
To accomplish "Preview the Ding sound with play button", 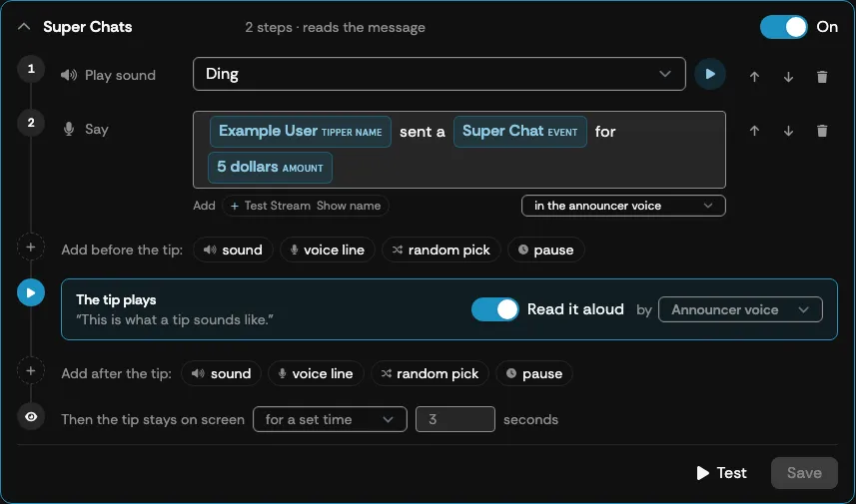I will 710,74.
